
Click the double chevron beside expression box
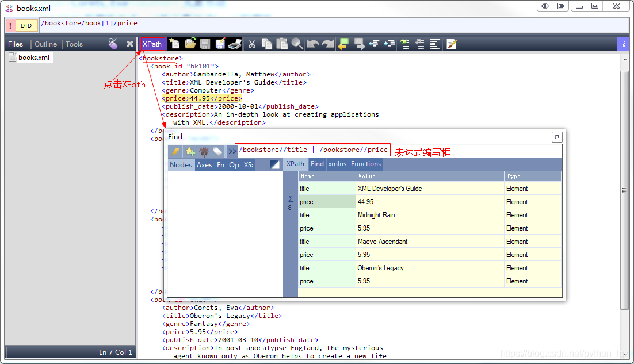tap(232, 151)
